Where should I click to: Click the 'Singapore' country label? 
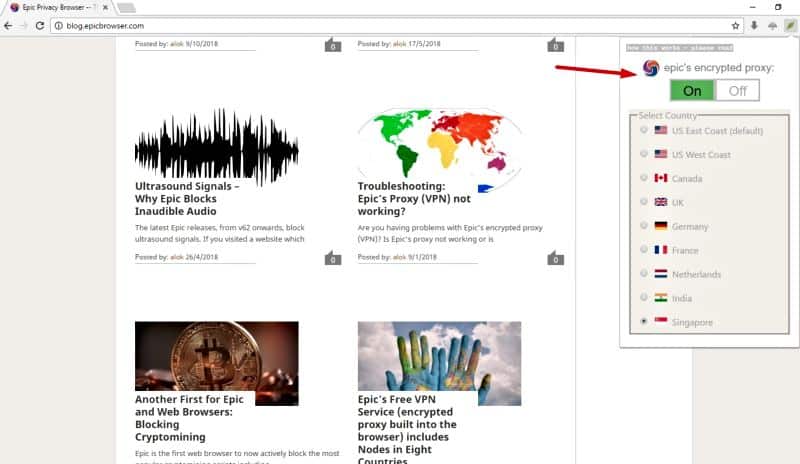point(692,323)
